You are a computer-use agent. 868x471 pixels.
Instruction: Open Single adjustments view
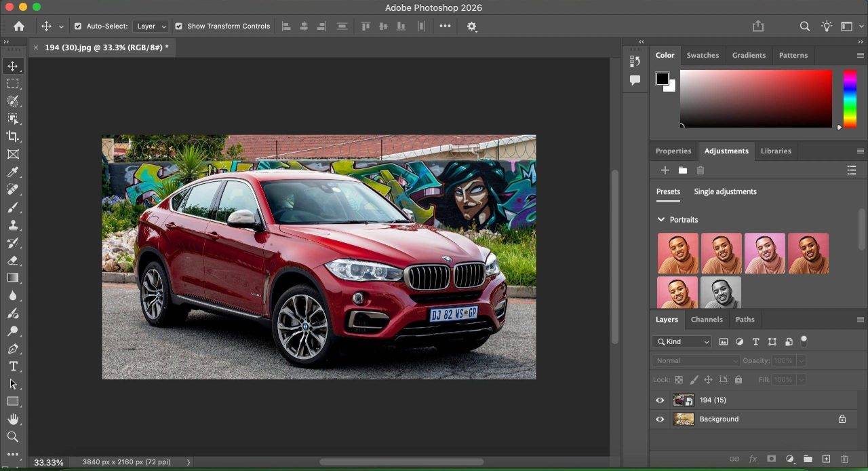[x=725, y=191]
